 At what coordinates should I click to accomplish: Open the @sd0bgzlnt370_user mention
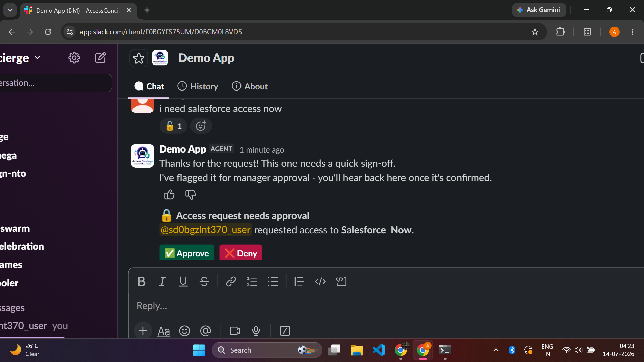[205, 230]
